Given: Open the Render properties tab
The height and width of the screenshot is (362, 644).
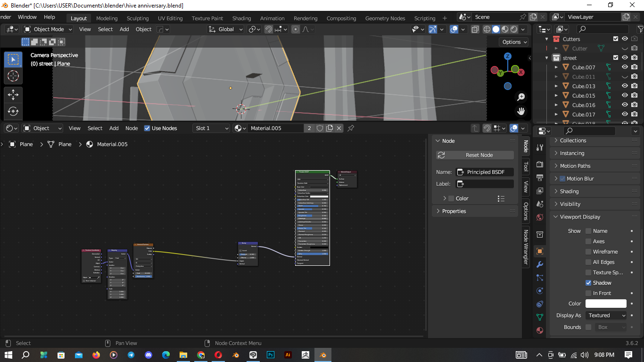Looking at the screenshot, I should click(540, 165).
